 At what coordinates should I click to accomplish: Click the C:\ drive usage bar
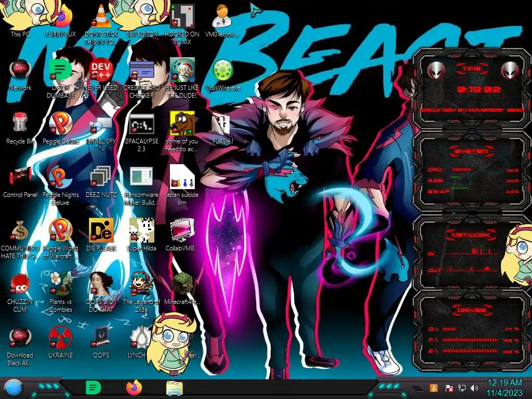[x=449, y=329]
